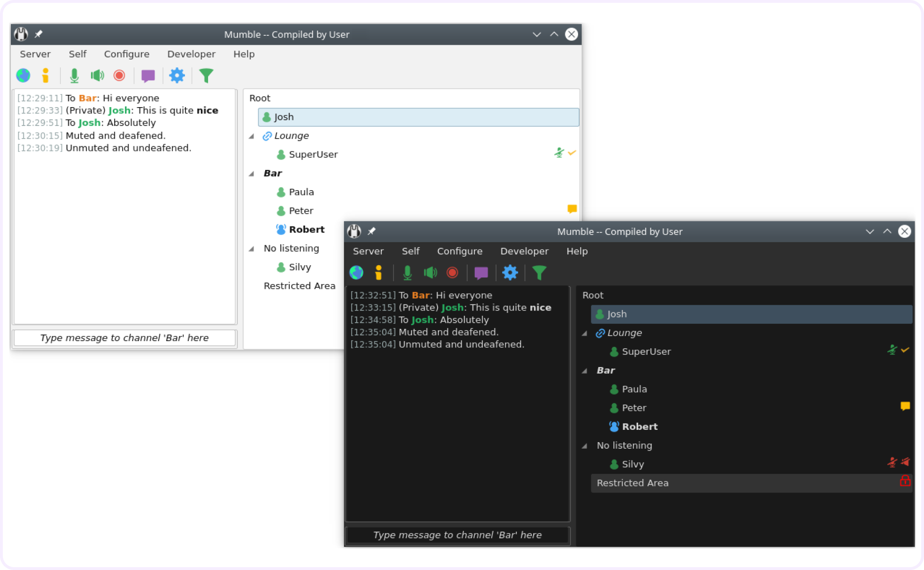Viewport: 924px width, 570px height.
Task: Open settings gear in dark window
Action: pos(510,273)
